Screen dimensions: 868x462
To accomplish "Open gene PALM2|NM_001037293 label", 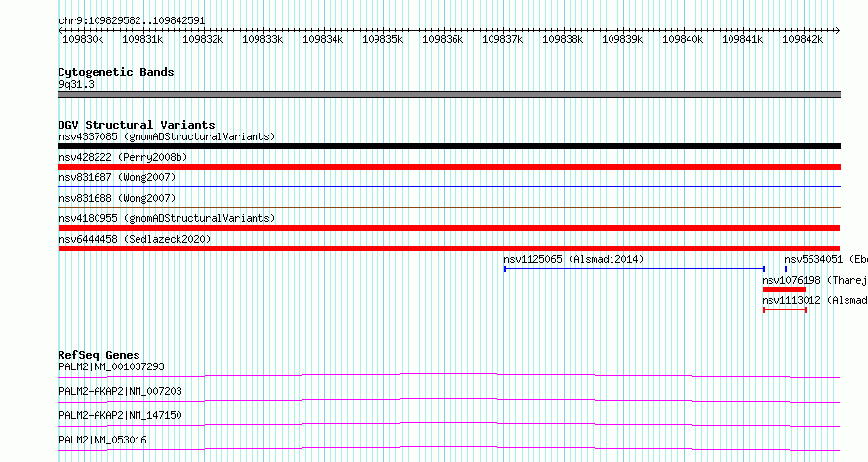I will pos(111,366).
